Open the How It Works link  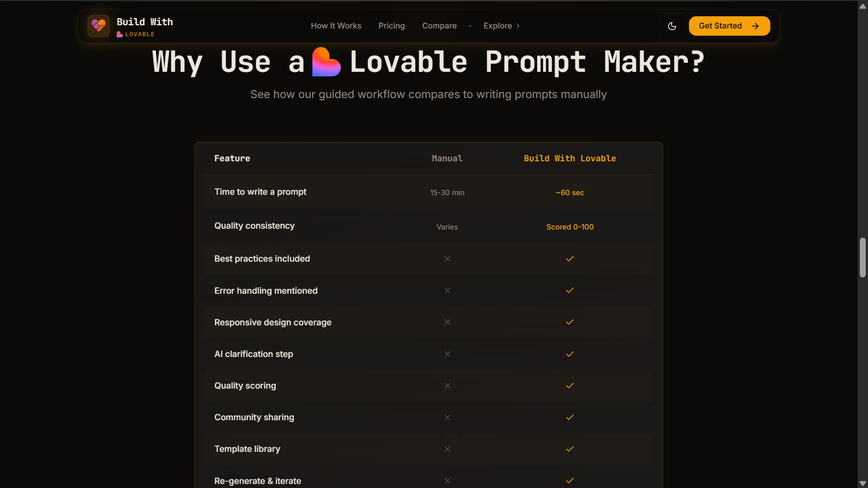pyautogui.click(x=336, y=26)
